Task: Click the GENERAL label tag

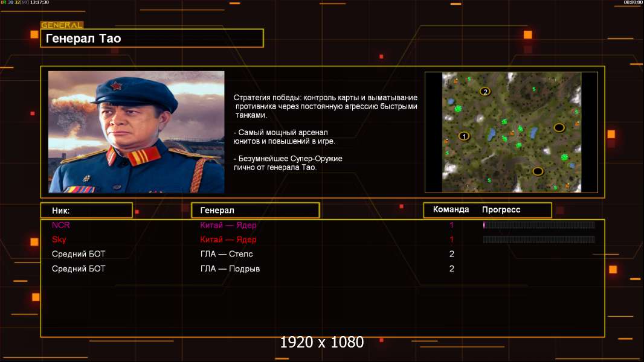Action: coord(62,25)
